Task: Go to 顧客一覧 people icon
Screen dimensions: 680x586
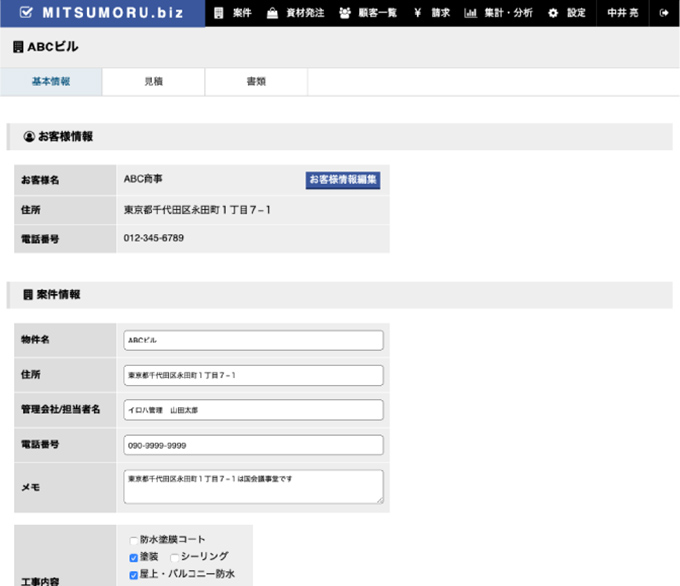Action: point(345,13)
